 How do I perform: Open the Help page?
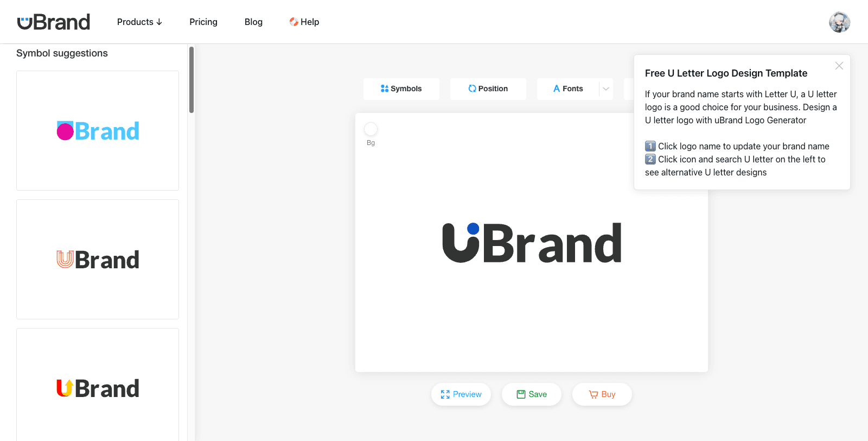tap(304, 22)
